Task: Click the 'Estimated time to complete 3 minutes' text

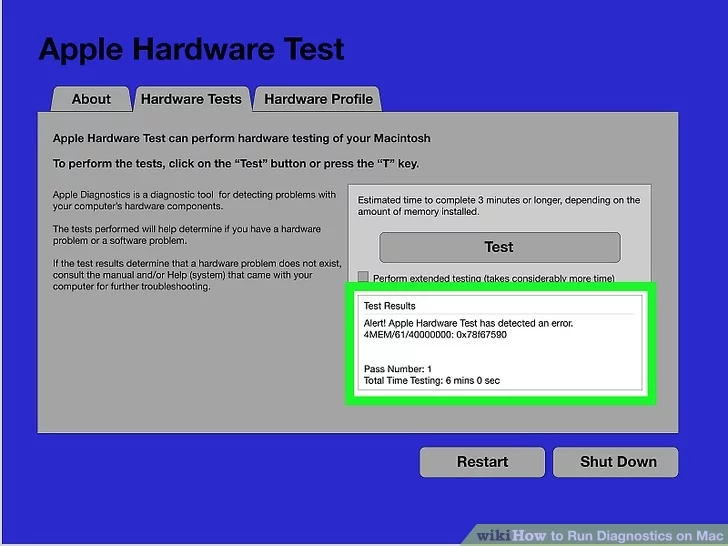Action: (x=499, y=206)
